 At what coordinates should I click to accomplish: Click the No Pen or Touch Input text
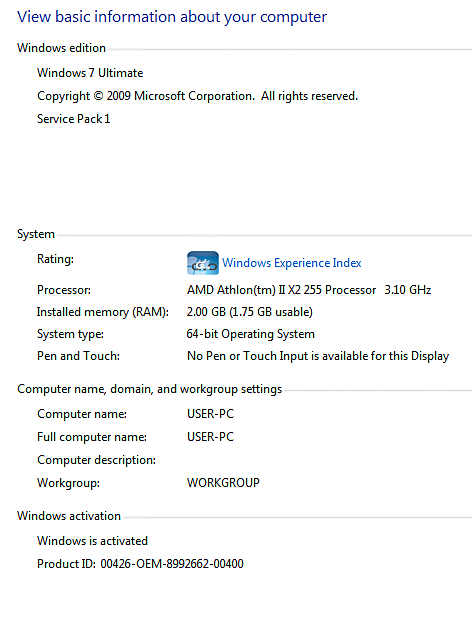(x=318, y=356)
